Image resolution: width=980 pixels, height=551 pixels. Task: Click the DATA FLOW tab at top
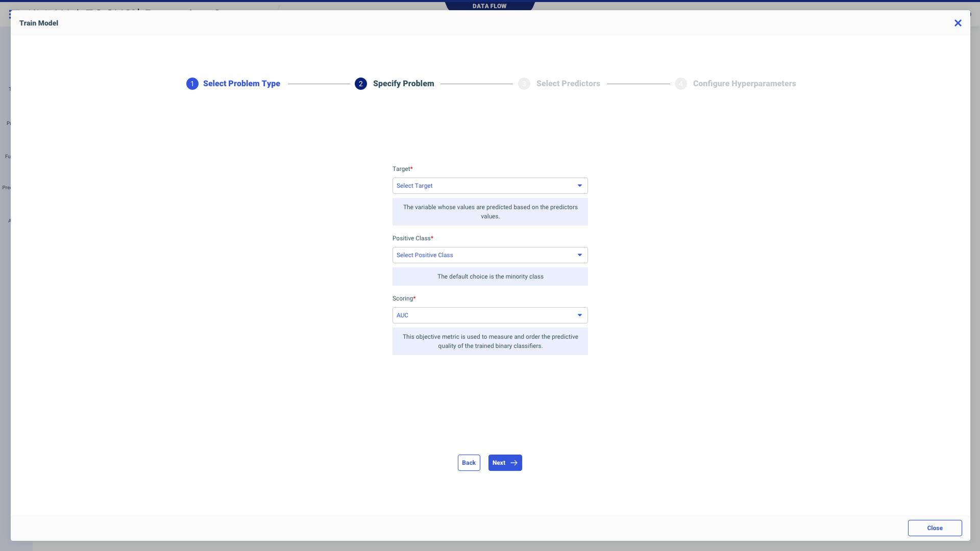[489, 6]
